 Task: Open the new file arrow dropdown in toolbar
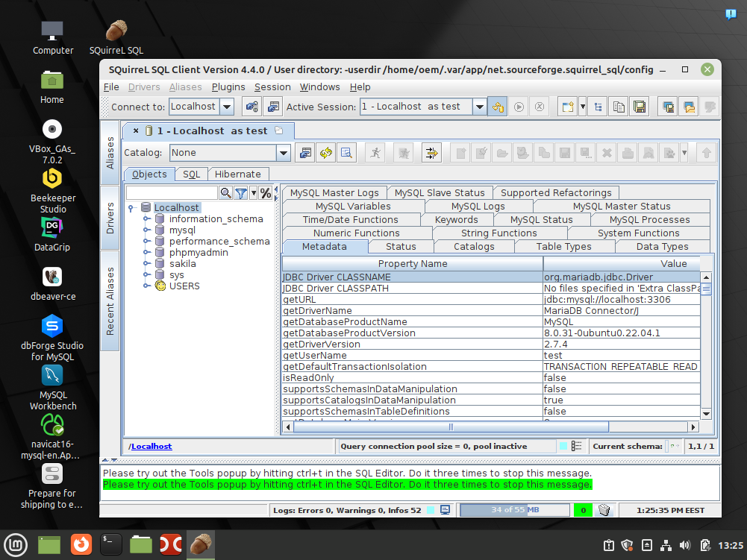[582, 107]
